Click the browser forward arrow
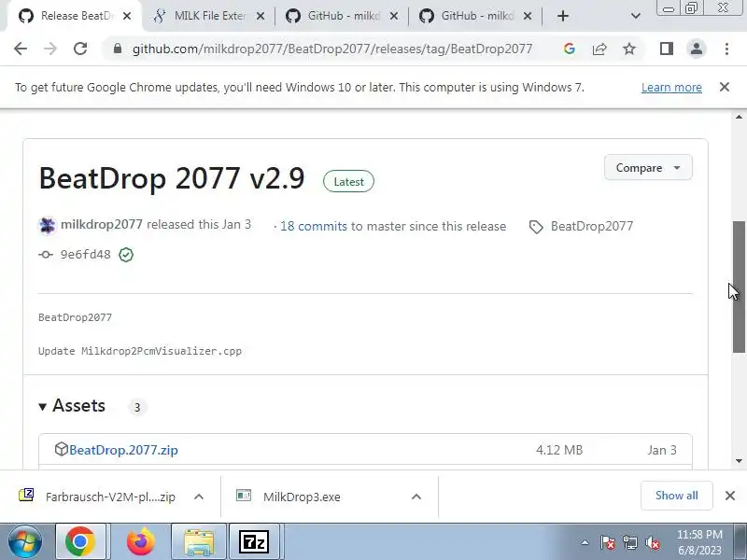This screenshot has width=747, height=560. click(x=50, y=49)
